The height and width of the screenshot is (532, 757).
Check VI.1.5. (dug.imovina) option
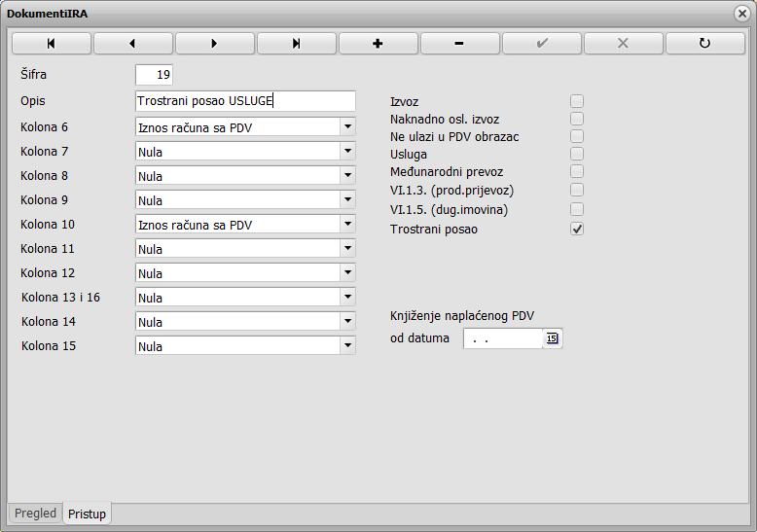(577, 209)
